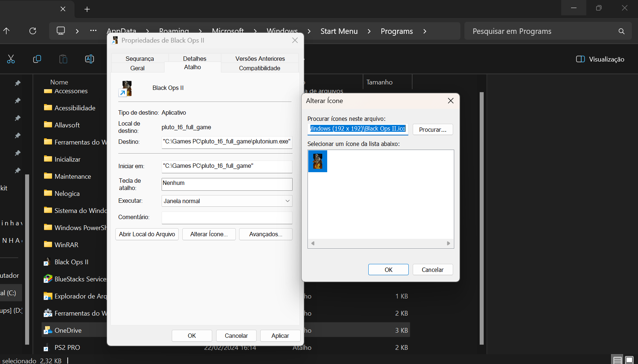Click the Iniciar em field
The image size is (638, 364).
227,166
